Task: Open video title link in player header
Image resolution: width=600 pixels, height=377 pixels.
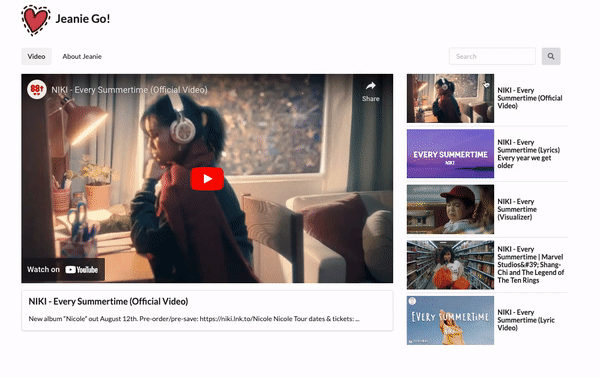Action: [x=129, y=90]
